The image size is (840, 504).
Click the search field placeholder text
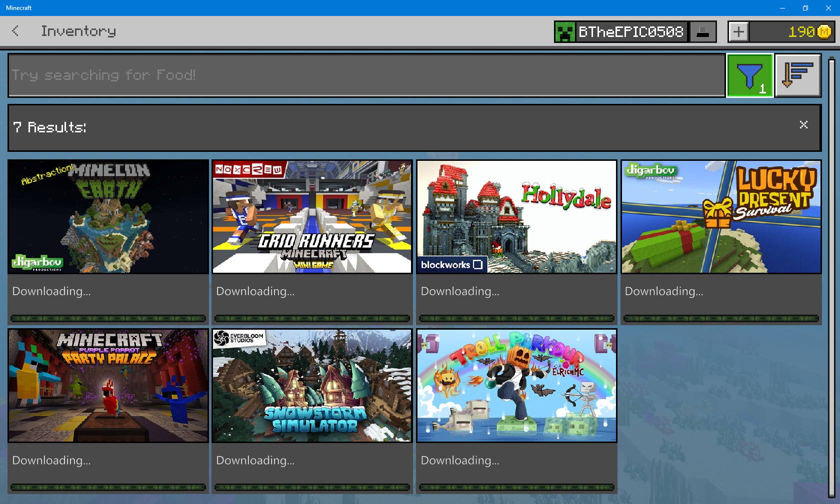[x=104, y=75]
